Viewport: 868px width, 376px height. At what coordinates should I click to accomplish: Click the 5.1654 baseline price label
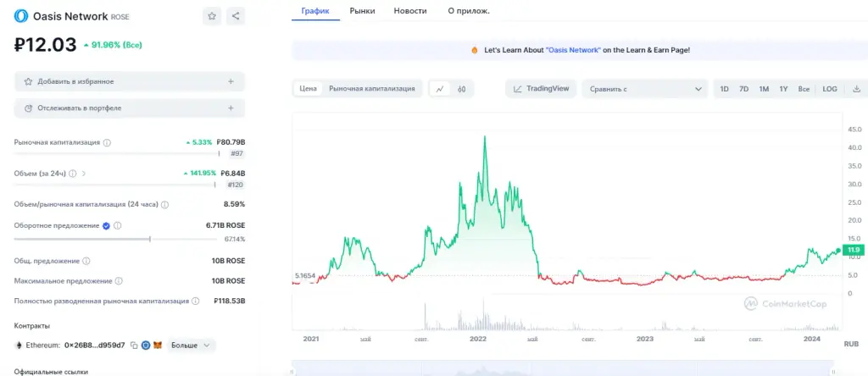306,275
